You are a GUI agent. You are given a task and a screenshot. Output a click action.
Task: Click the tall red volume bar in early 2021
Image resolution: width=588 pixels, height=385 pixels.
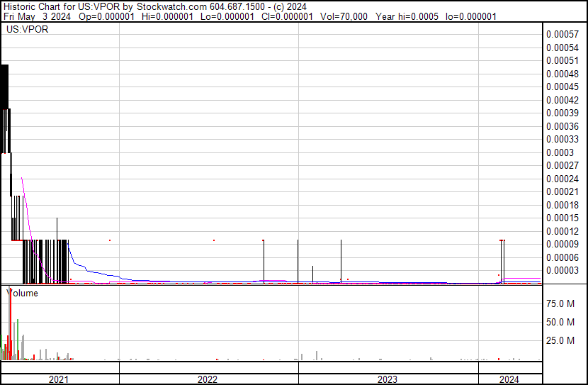point(11,325)
